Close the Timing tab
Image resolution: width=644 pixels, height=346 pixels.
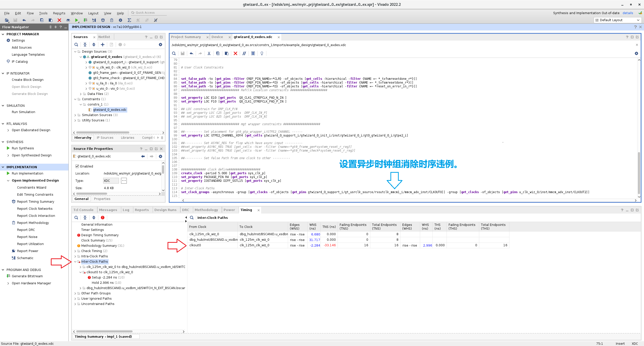tap(258, 210)
